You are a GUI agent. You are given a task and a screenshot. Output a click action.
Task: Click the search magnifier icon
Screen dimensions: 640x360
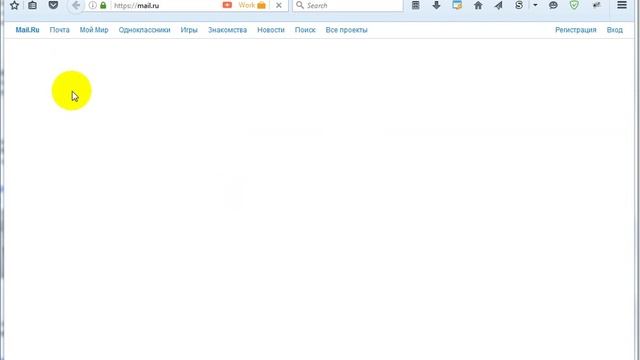pyautogui.click(x=300, y=5)
